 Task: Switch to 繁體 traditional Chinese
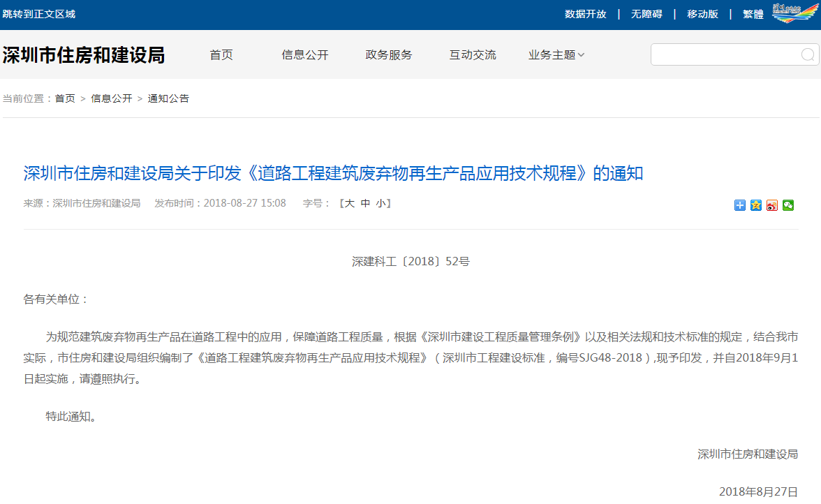click(x=753, y=14)
